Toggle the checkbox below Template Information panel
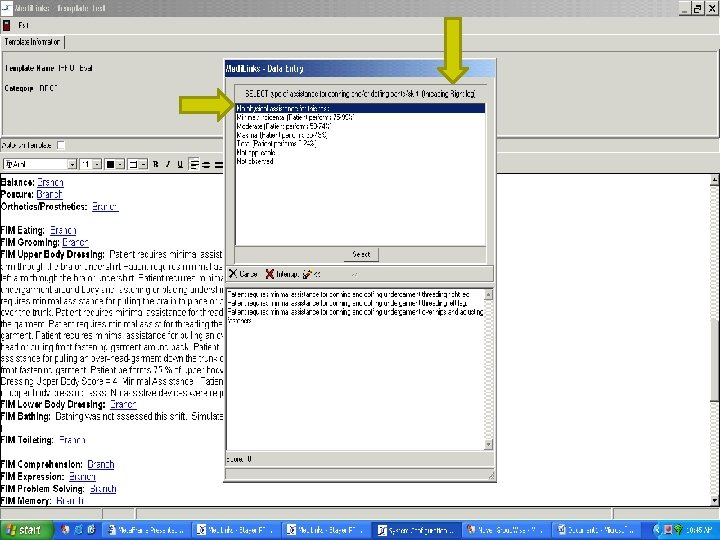Screen dimensions: 720x540 (x=61, y=145)
